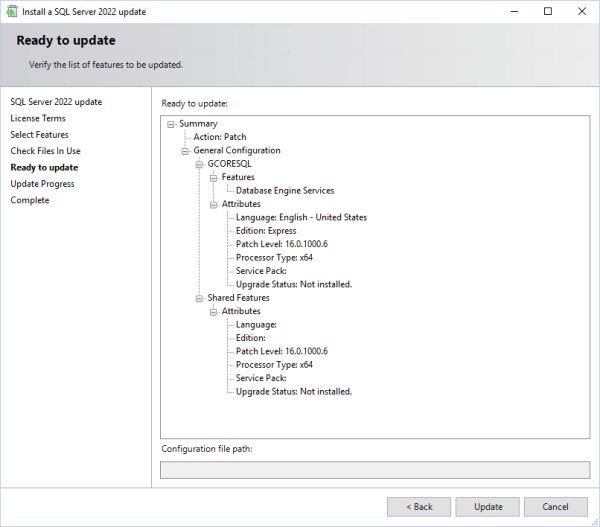Open the License Terms step
This screenshot has width=600, height=527.
pos(38,118)
